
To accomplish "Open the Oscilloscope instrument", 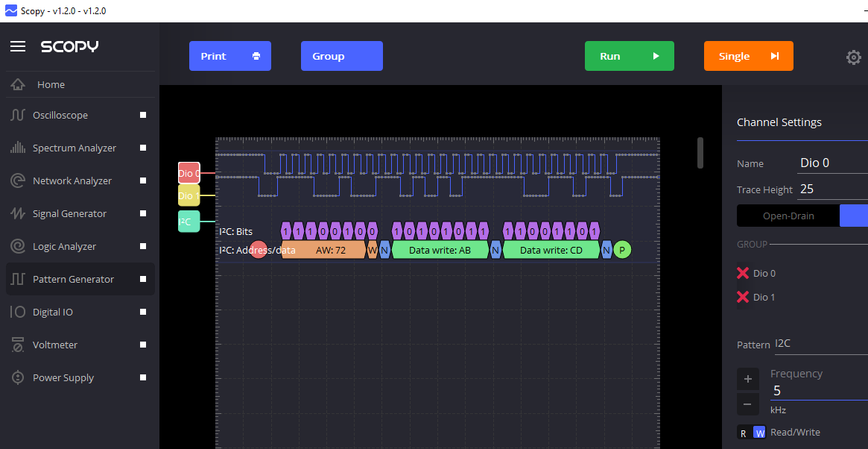I will 80,116.
